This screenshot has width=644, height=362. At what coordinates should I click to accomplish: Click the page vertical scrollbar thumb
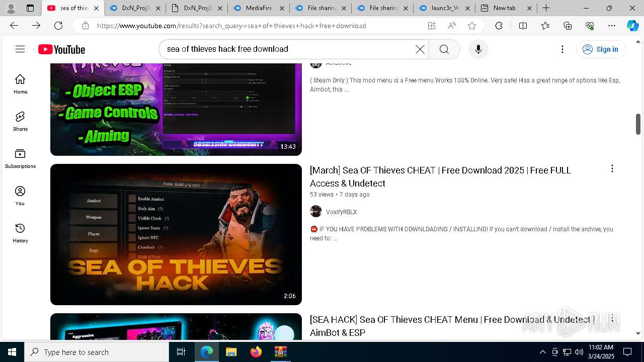(638, 124)
